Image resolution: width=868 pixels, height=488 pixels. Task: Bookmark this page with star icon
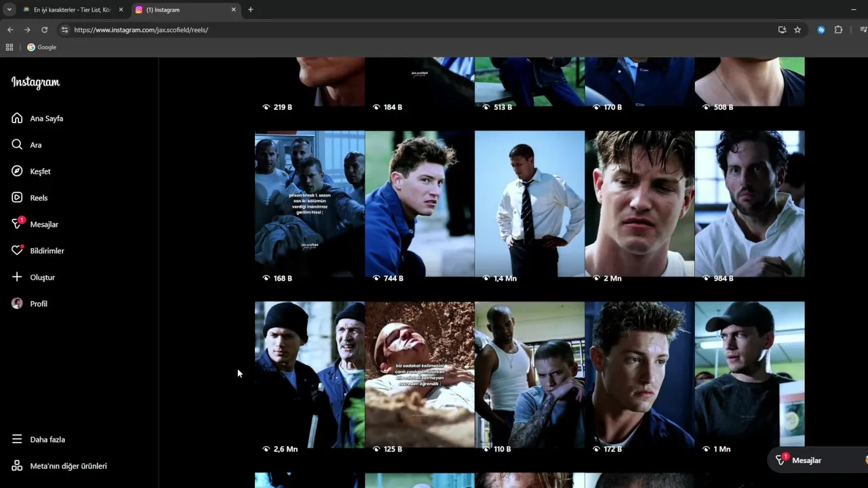(797, 30)
